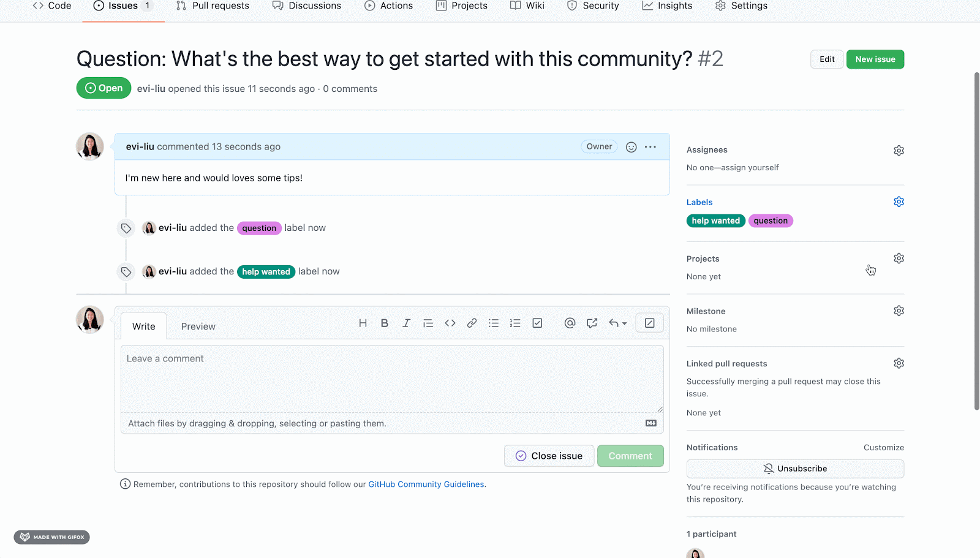Insert a bulleted list

pos(494,323)
